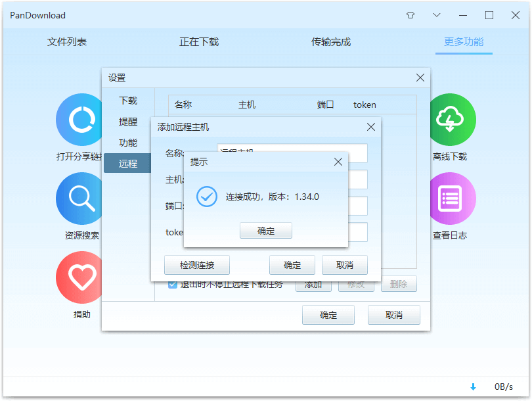This screenshot has width=532, height=401.
Task: Switch to the 文件列表 tab
Action: 67,42
